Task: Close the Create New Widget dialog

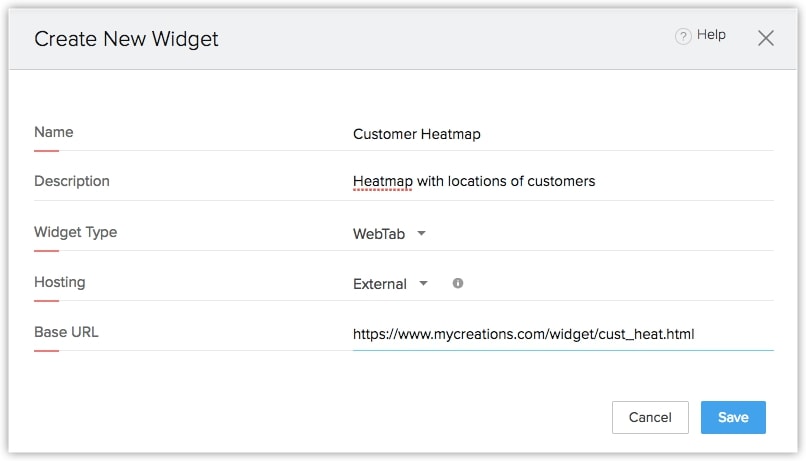Action: pos(766,38)
